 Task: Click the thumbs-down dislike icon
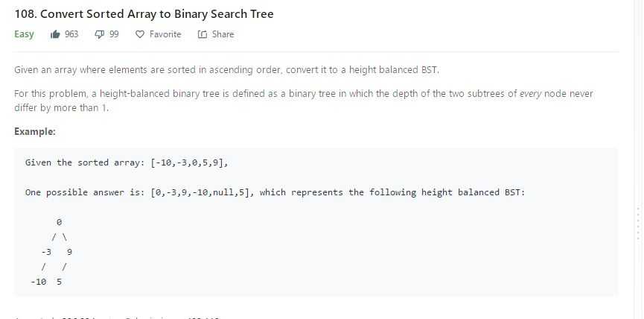(x=100, y=34)
